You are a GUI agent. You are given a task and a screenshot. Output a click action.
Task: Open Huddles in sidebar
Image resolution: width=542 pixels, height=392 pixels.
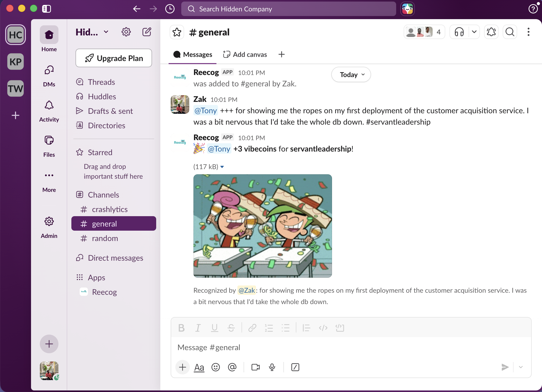point(114,96)
